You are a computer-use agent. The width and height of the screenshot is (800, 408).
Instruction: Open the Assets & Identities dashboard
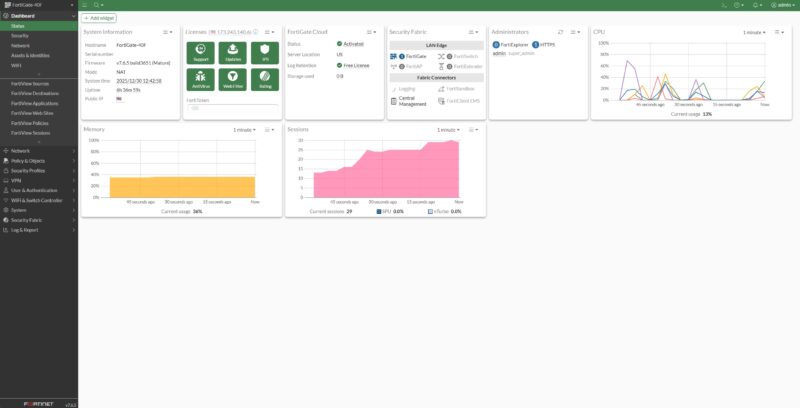coord(39,56)
